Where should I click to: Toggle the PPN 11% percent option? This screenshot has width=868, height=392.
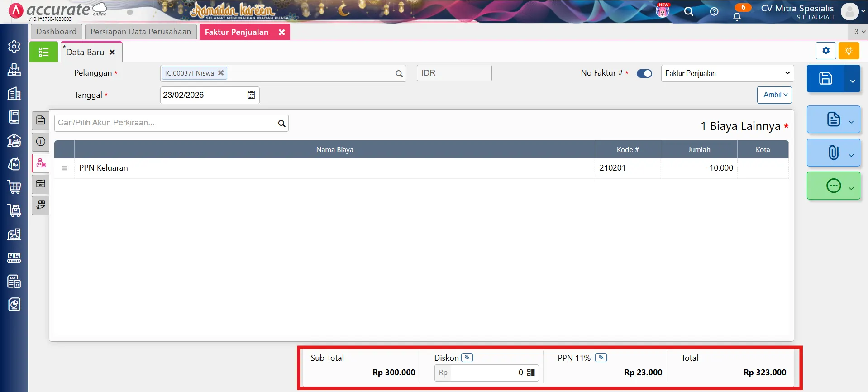pos(601,358)
